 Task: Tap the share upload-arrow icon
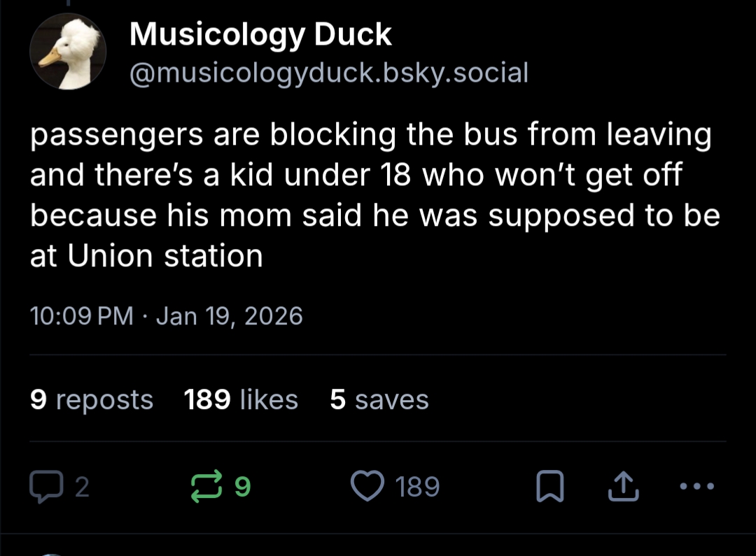click(x=624, y=487)
